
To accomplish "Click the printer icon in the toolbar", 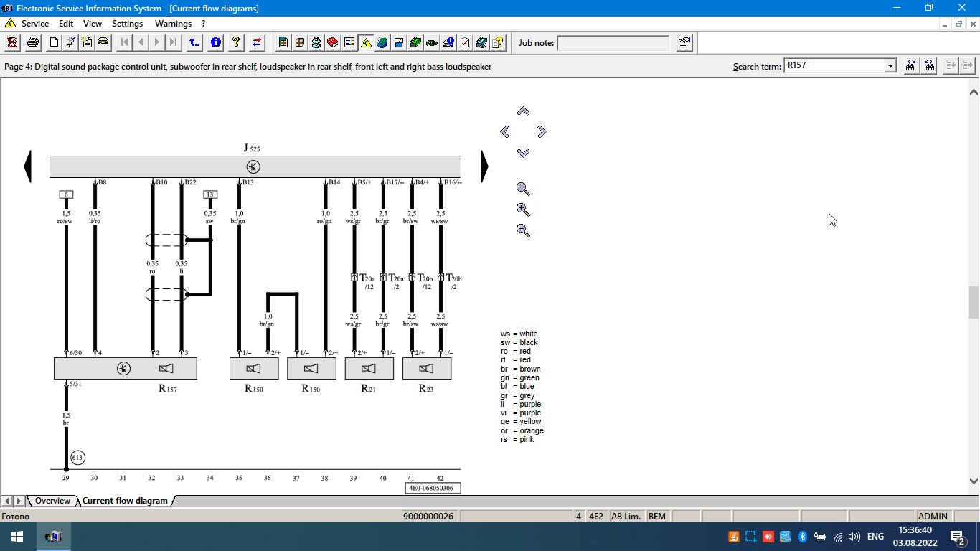I will click(x=32, y=42).
